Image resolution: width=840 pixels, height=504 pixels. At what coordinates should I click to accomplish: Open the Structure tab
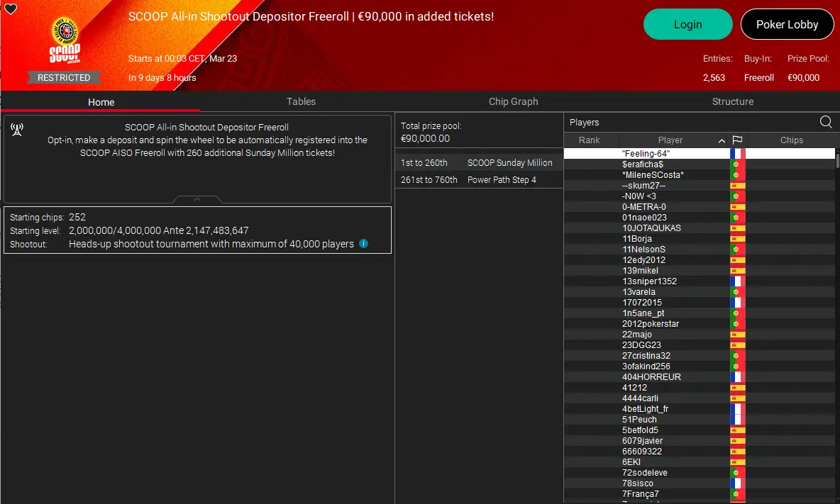(732, 101)
